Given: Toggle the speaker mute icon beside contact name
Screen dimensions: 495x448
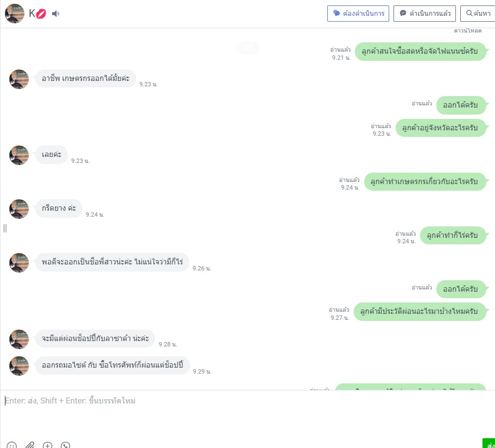Looking at the screenshot, I should coord(55,14).
